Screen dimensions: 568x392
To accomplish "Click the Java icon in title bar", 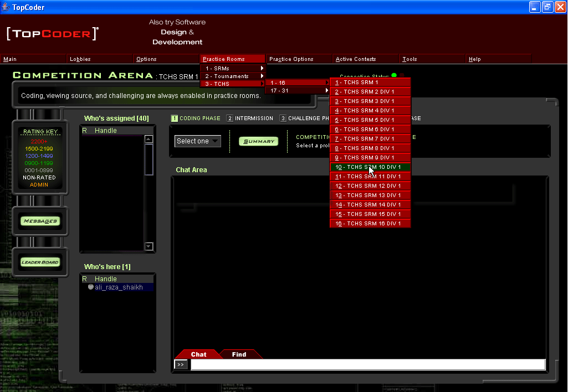I will (6, 7).
